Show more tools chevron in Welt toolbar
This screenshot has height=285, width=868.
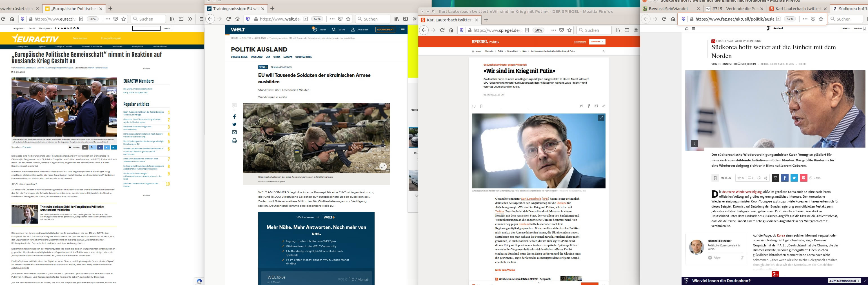(415, 19)
